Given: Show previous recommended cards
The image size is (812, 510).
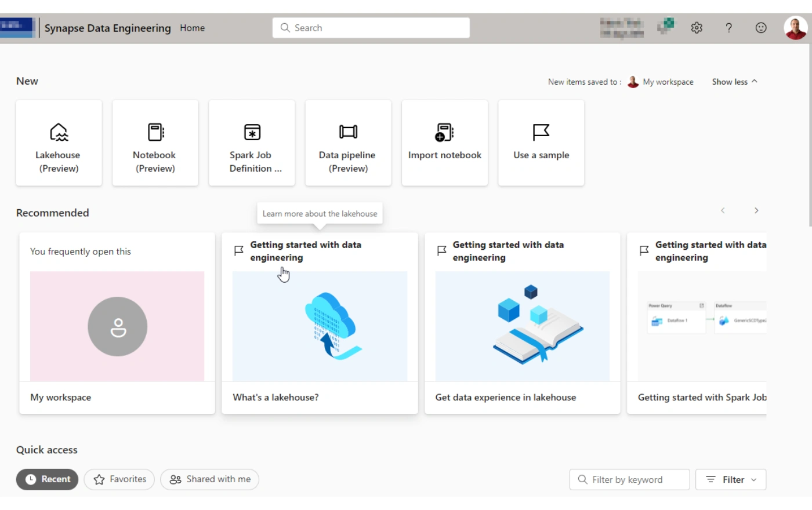Looking at the screenshot, I should click(723, 210).
